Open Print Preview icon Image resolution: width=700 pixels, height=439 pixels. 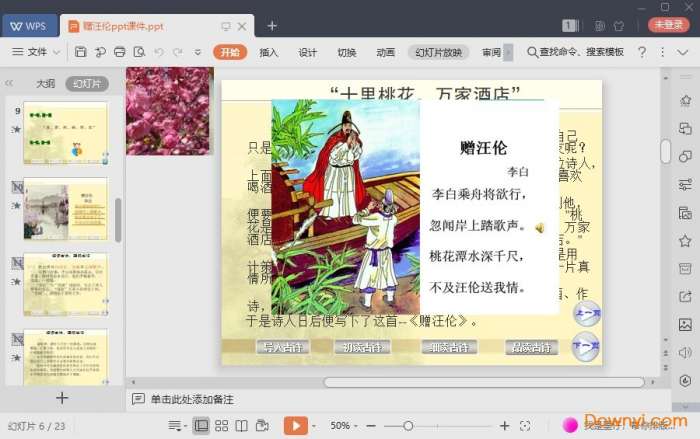(x=139, y=52)
